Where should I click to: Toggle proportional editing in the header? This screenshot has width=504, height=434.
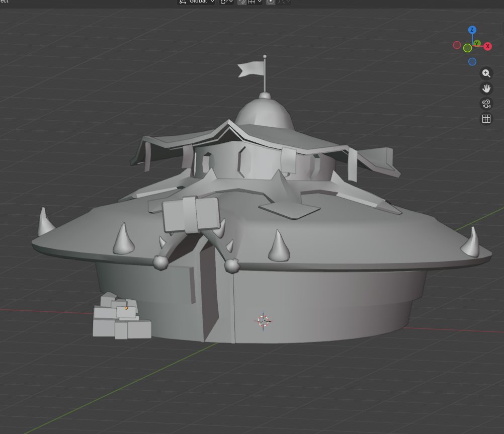[x=270, y=2]
